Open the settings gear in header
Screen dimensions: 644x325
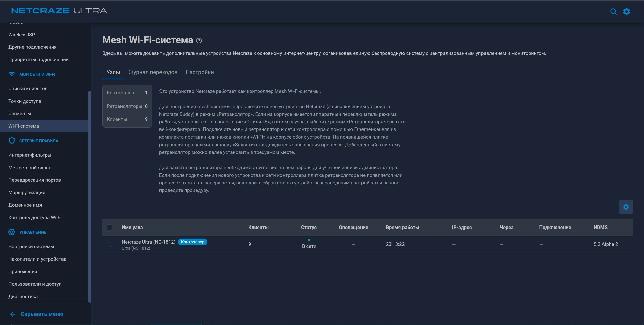point(626,12)
